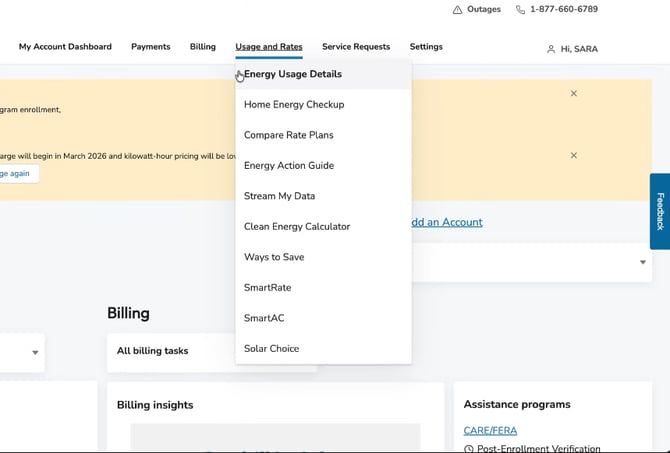Viewport: 670px width, 453px height.
Task: Open the Feedback side tab
Action: pos(659,211)
